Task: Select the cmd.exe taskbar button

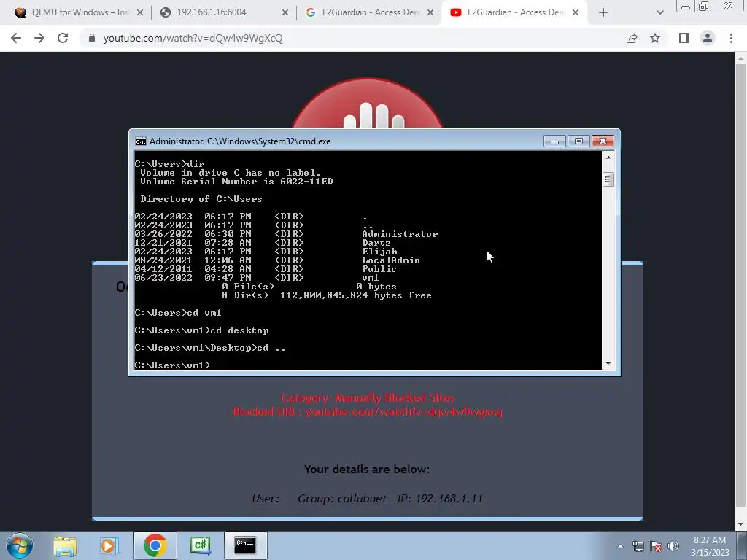Action: pyautogui.click(x=245, y=545)
